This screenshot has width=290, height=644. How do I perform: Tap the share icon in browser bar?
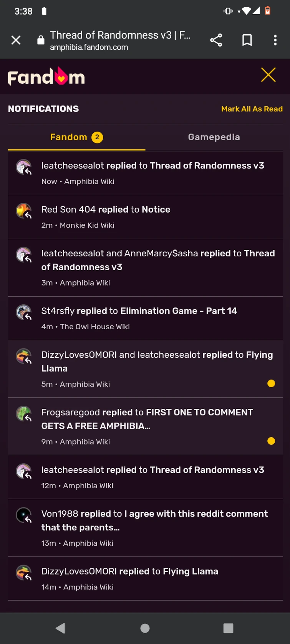[x=216, y=40]
